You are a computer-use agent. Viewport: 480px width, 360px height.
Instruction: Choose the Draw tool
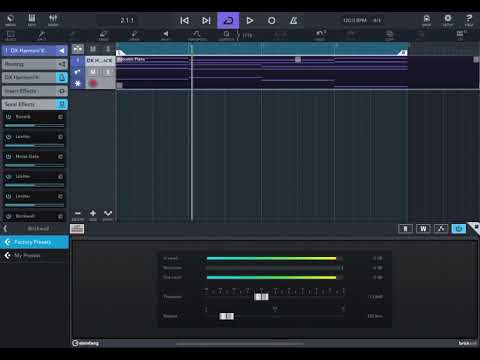point(134,35)
